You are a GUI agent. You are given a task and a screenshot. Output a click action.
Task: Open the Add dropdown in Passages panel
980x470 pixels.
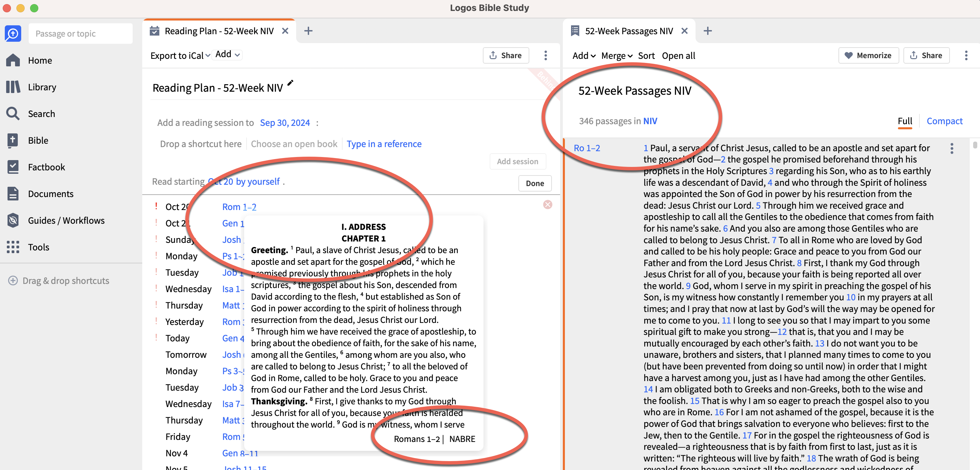coord(584,55)
